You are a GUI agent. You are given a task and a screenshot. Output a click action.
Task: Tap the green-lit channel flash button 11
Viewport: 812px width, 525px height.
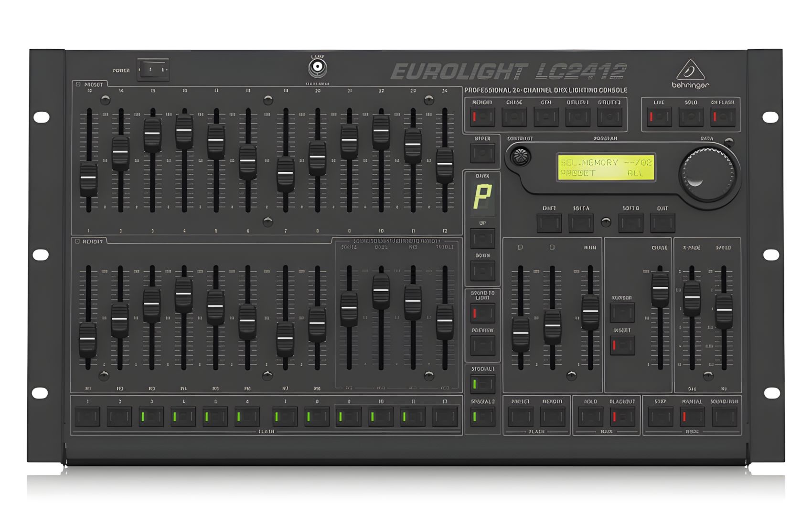413,417
